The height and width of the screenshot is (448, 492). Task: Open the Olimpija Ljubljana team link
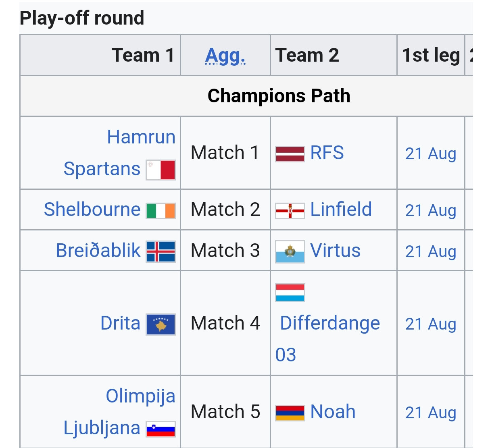point(119,412)
